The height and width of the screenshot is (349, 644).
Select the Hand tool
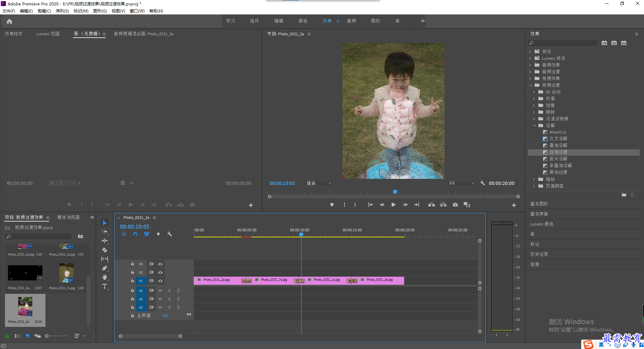click(x=105, y=277)
